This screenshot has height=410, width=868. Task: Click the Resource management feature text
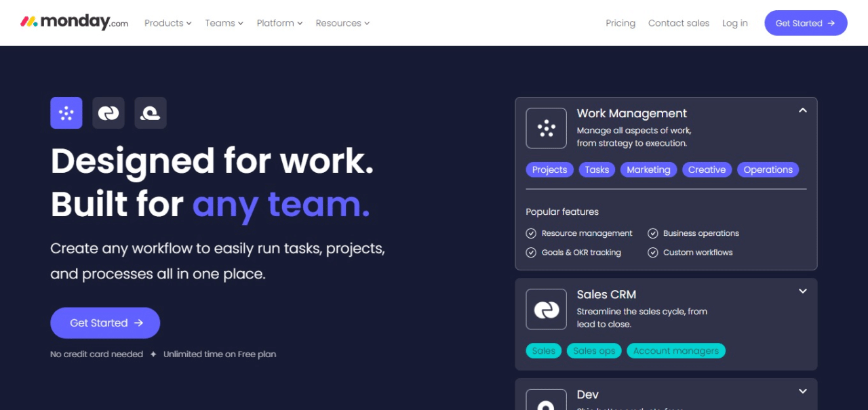pyautogui.click(x=587, y=233)
